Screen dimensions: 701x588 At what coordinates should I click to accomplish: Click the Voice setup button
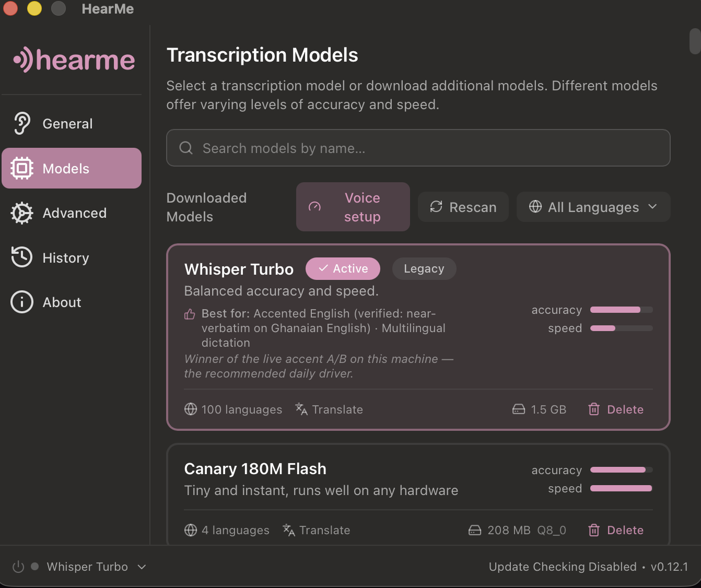click(x=353, y=207)
